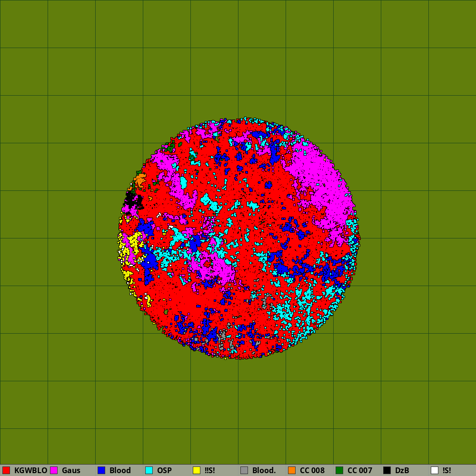
Task: Click the CC 007 legend label
Action: pyautogui.click(x=359, y=470)
